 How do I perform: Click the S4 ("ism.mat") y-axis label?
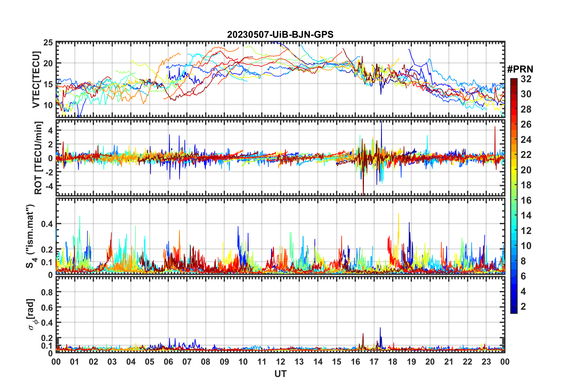(31, 236)
